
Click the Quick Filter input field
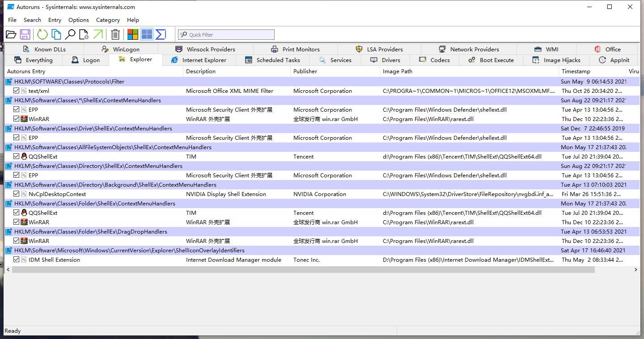click(x=226, y=35)
